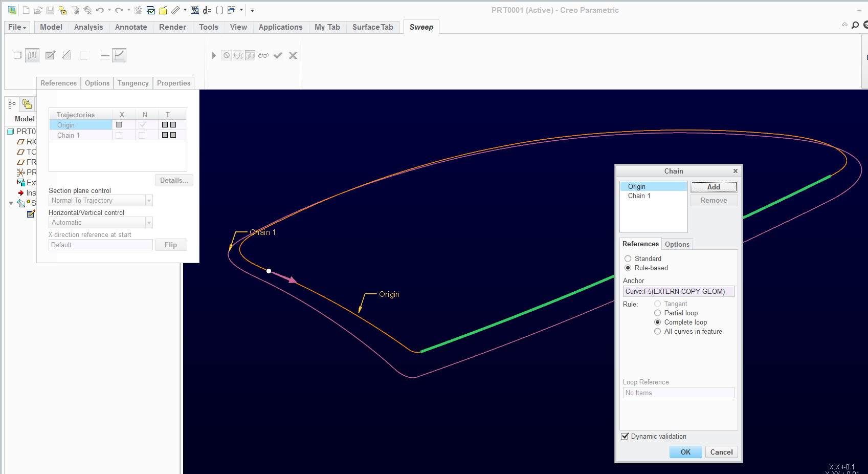Click the Flip button

[x=171, y=245]
